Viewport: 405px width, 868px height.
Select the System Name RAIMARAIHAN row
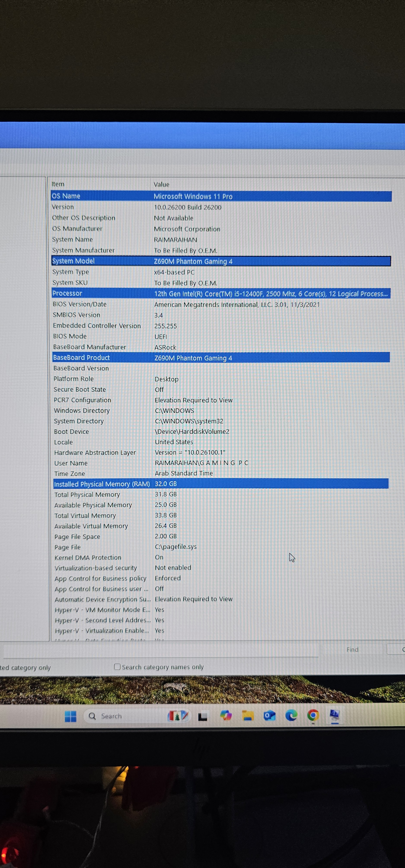221,240
